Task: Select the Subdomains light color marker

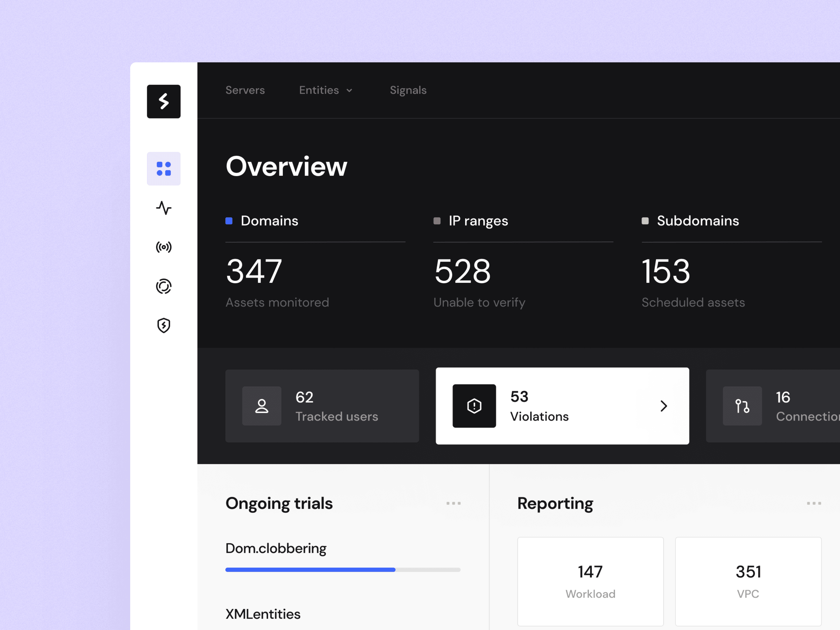Action: (x=645, y=221)
